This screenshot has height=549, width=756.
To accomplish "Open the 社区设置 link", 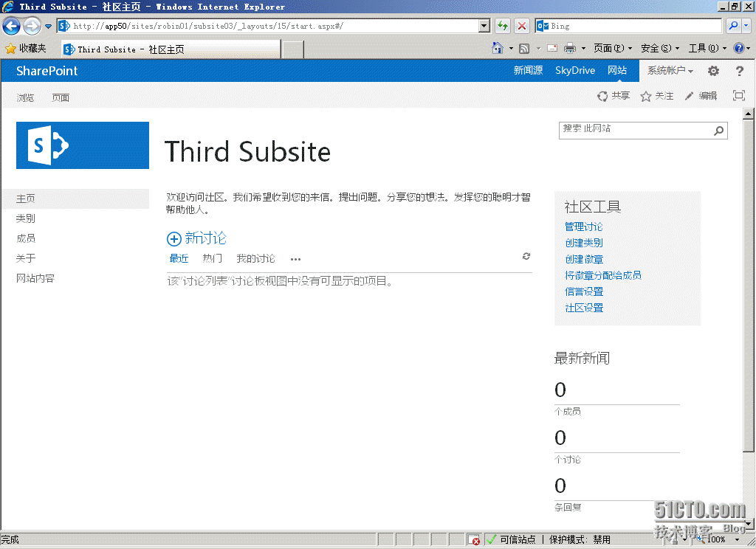I will 584,308.
